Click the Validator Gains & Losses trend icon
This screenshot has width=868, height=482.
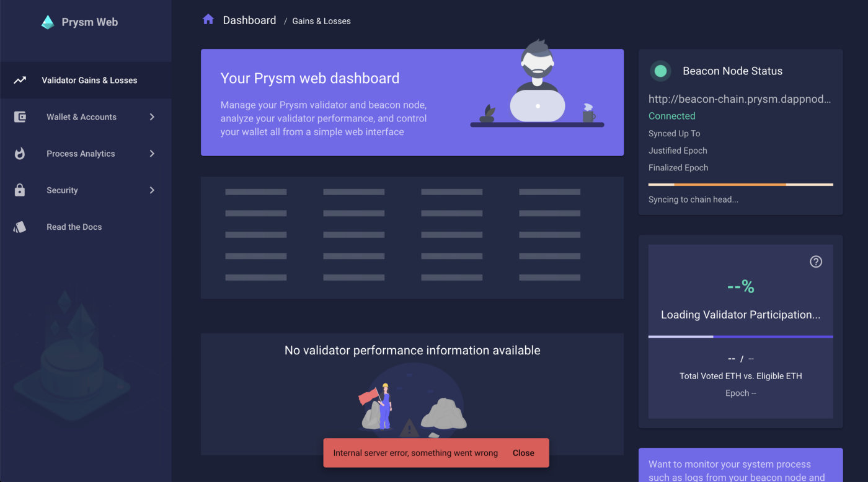pyautogui.click(x=20, y=80)
